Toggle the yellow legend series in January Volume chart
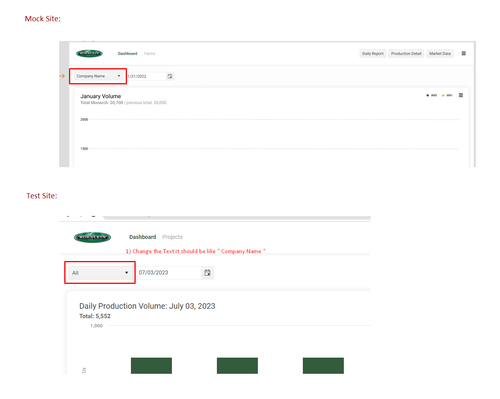Image resolution: width=500 pixels, height=399 pixels. click(447, 95)
